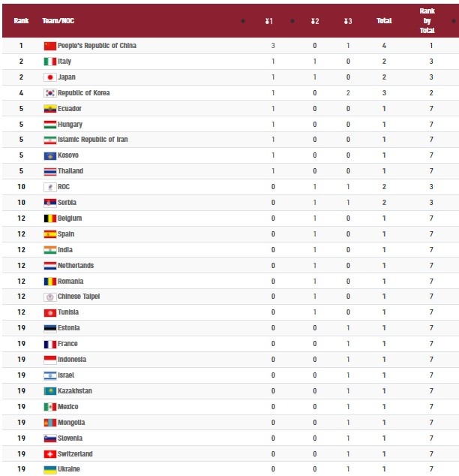Sort by Total column header
459x476 pixels.
point(384,21)
